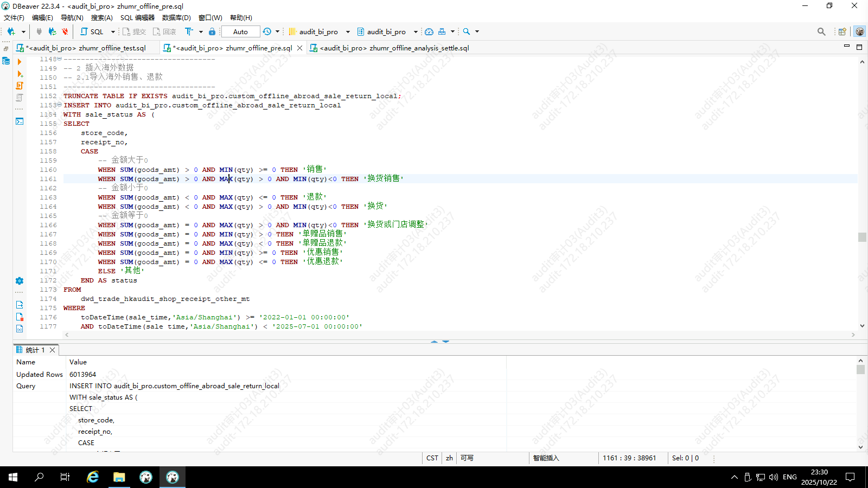Click the editor vertical scrollbar thumb
The image size is (868, 488).
(862, 237)
